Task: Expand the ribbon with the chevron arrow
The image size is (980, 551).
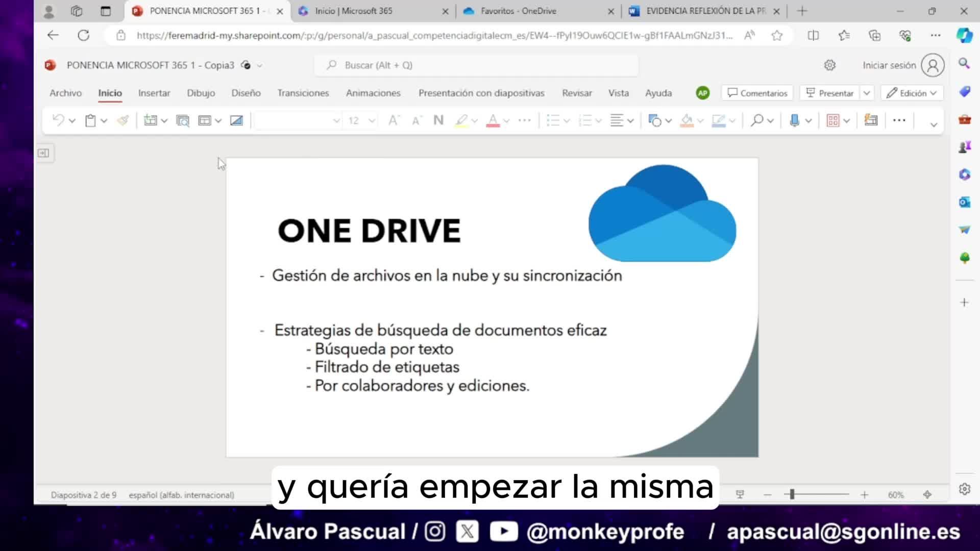Action: 934,124
